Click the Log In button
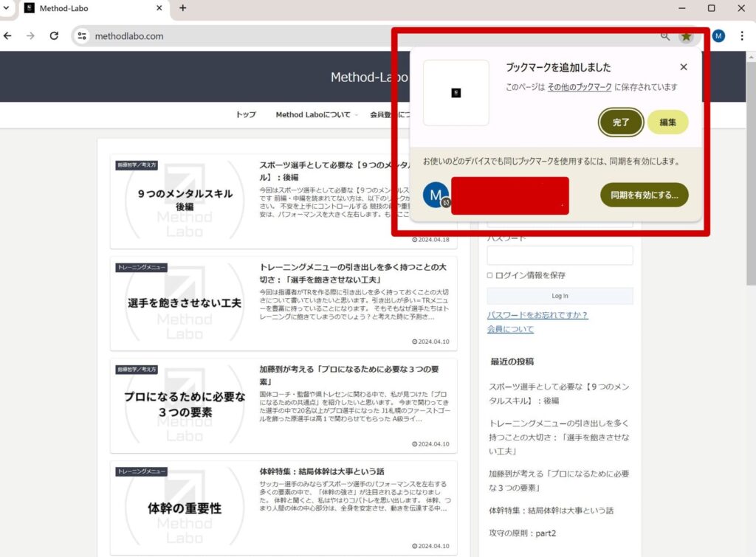 [560, 296]
